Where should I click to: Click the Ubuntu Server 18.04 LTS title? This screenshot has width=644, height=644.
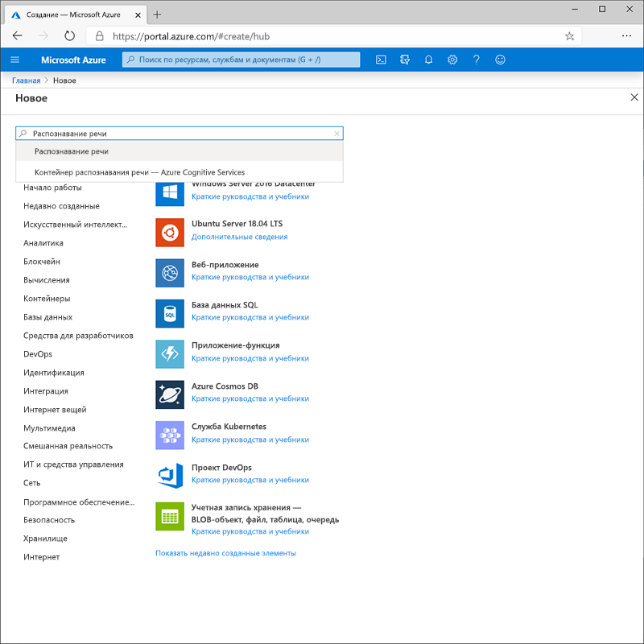(237, 224)
